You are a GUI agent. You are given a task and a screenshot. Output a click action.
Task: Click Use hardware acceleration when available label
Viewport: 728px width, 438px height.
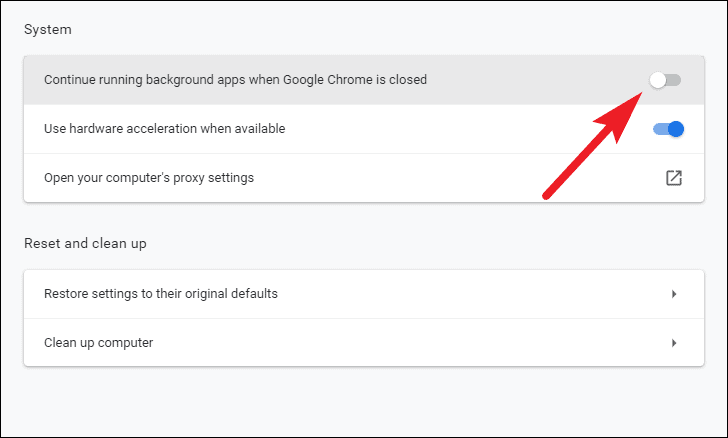[164, 129]
